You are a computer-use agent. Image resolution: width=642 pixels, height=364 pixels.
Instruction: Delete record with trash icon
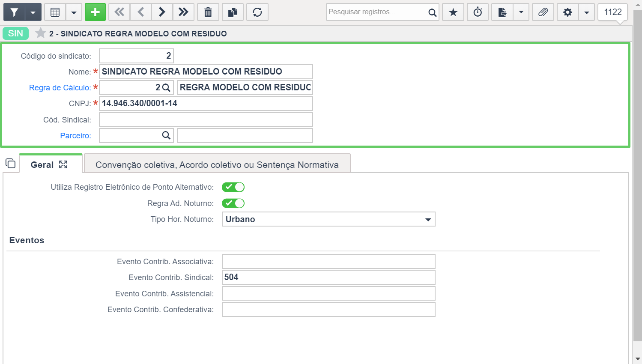[x=208, y=12]
